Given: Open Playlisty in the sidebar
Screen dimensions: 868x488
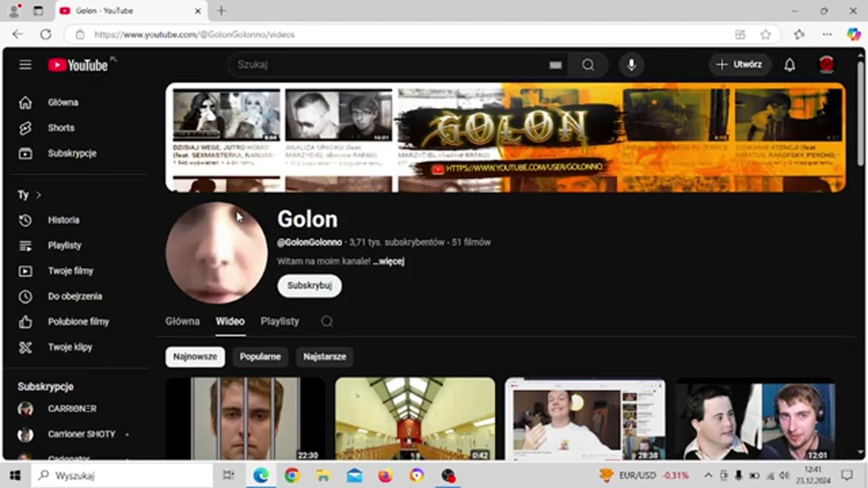Looking at the screenshot, I should click(64, 245).
